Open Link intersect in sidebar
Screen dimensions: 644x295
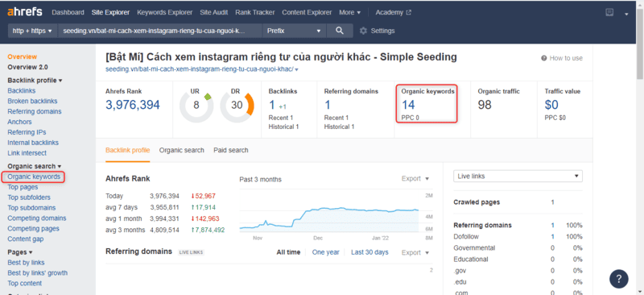pos(27,153)
